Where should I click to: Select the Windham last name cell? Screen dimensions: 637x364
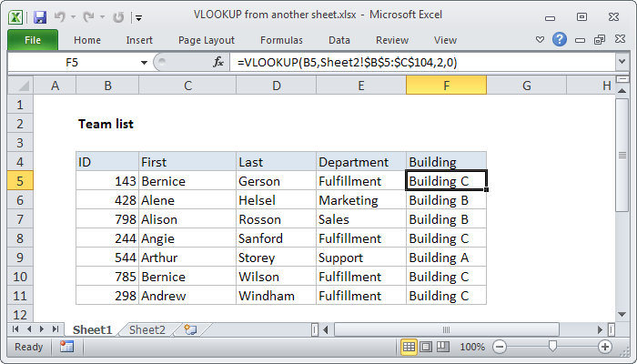276,296
